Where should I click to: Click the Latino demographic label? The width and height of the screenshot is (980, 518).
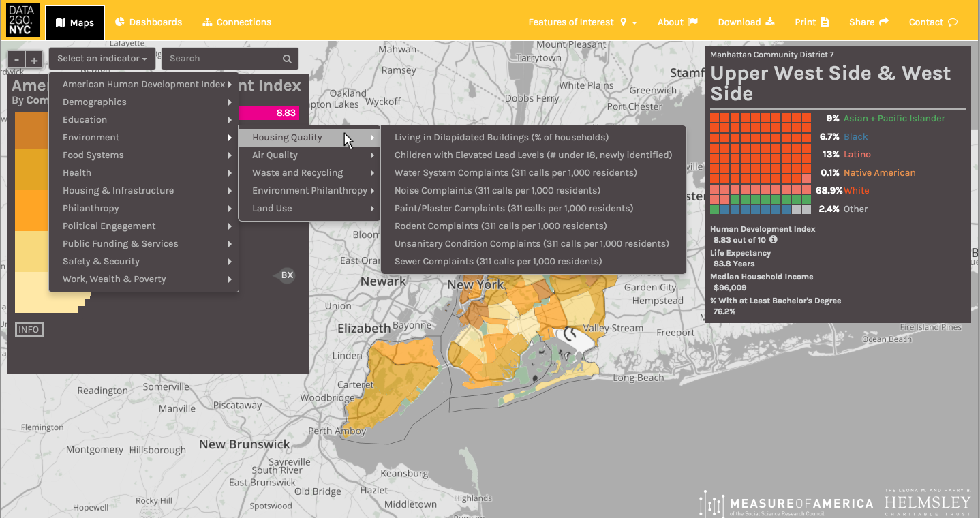(857, 155)
